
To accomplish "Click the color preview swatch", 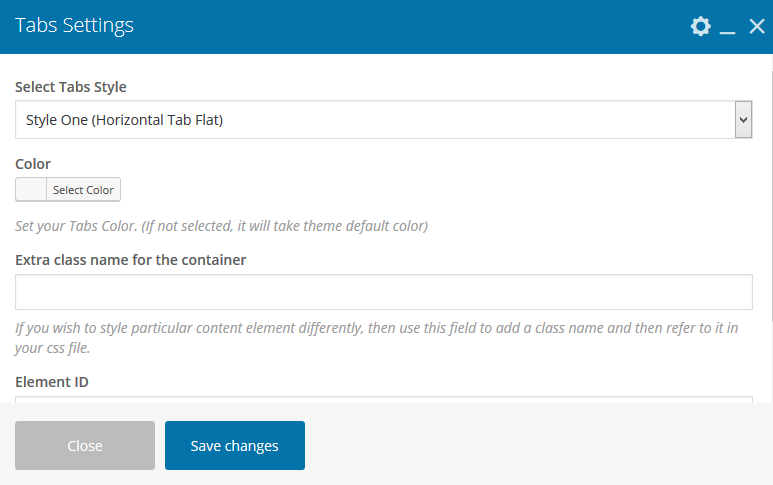I will tap(31, 190).
